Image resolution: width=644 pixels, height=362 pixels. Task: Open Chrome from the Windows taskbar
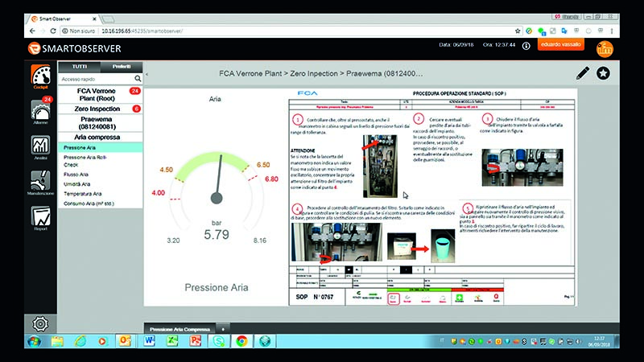click(x=242, y=341)
